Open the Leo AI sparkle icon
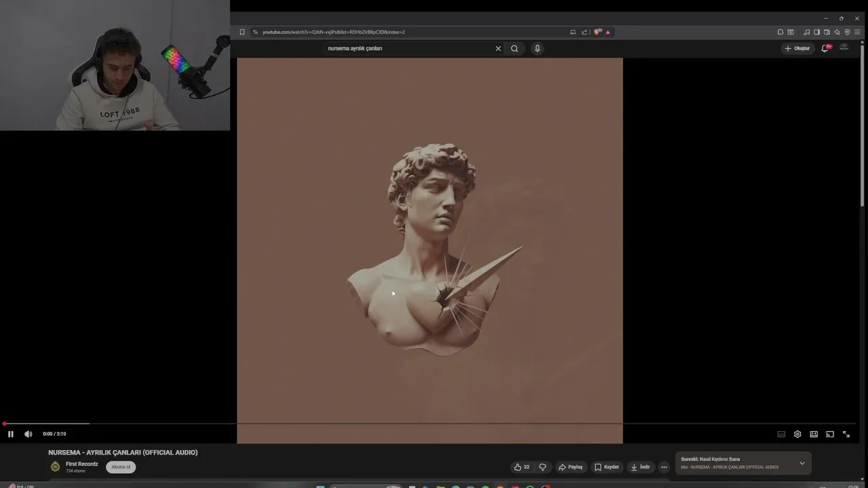The width and height of the screenshot is (868, 488). 837,32
